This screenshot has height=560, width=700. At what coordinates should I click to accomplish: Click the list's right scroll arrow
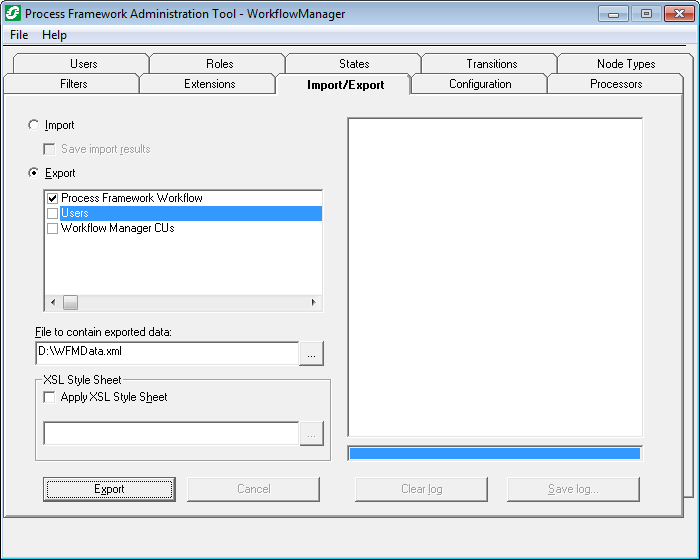click(313, 302)
